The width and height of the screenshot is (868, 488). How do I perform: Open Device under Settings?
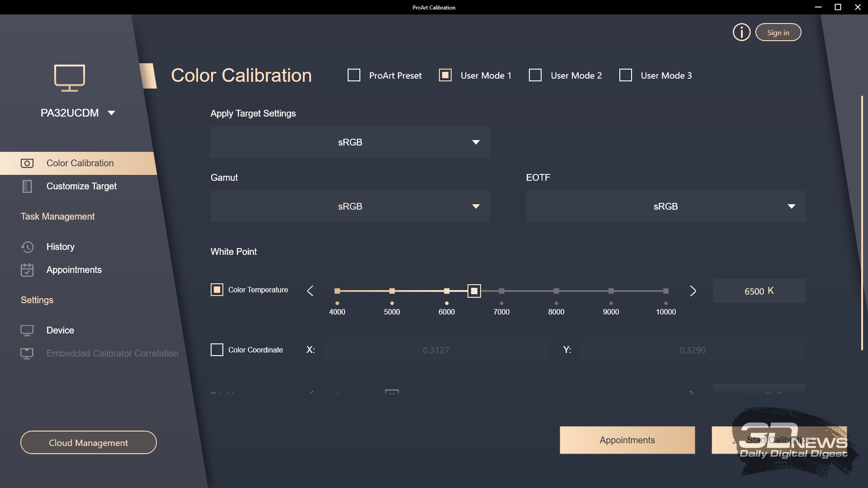[x=60, y=330]
